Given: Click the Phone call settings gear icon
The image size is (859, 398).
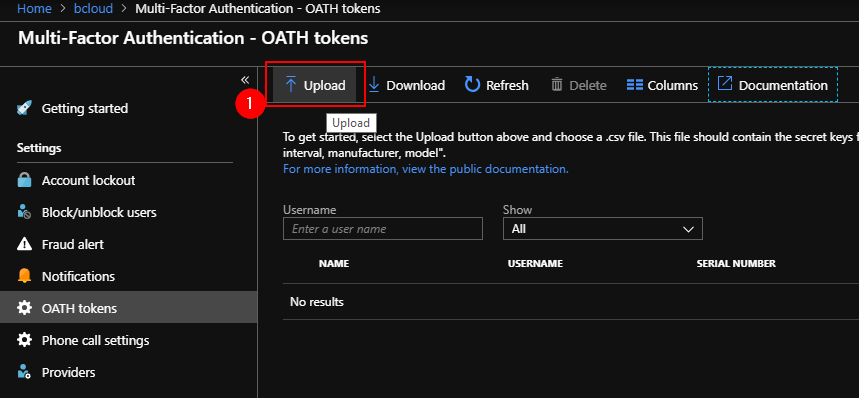Looking at the screenshot, I should point(25,340).
